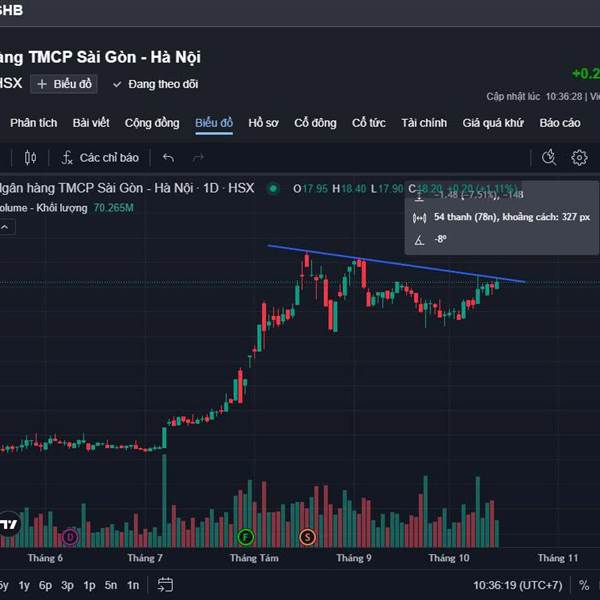Open the candlestick chart type selector
600x600 pixels.
pos(30,158)
